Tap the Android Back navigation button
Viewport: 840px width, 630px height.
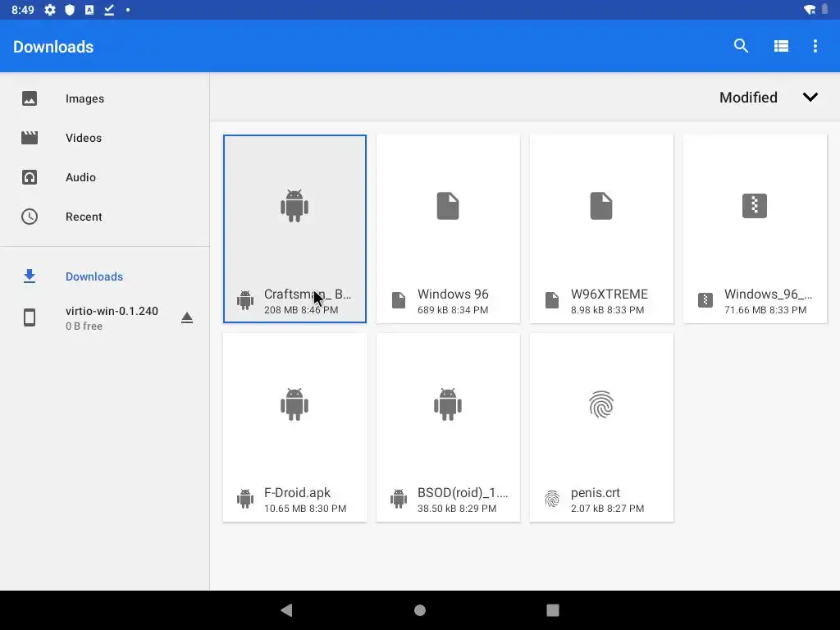pos(286,610)
